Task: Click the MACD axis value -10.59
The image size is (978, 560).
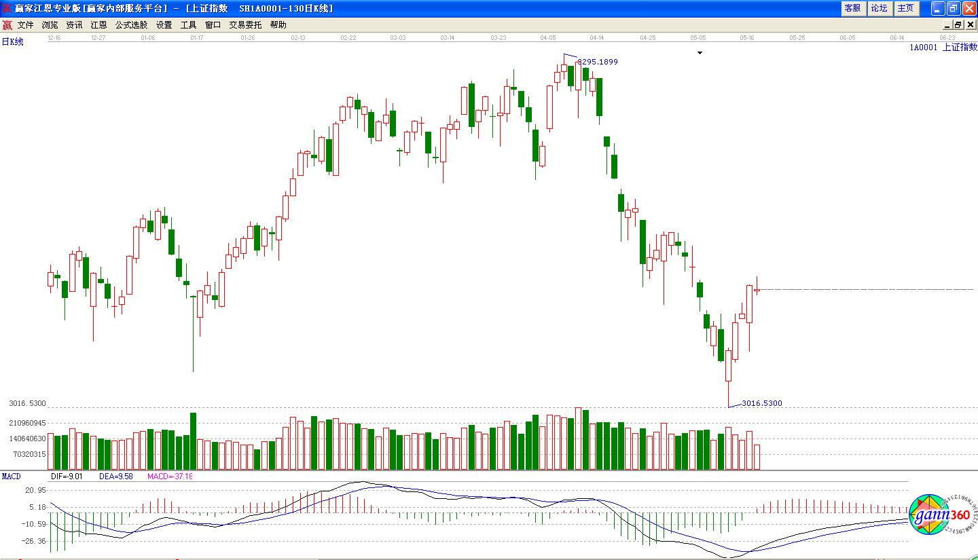Action: click(34, 524)
